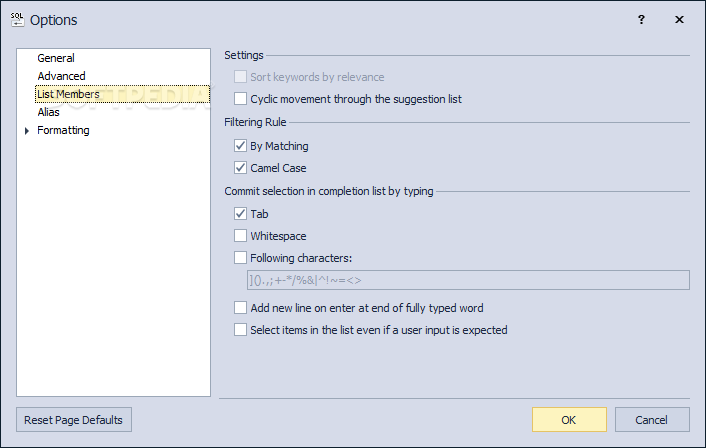
Task: Click the SQL app icon in title bar
Action: [x=17, y=19]
